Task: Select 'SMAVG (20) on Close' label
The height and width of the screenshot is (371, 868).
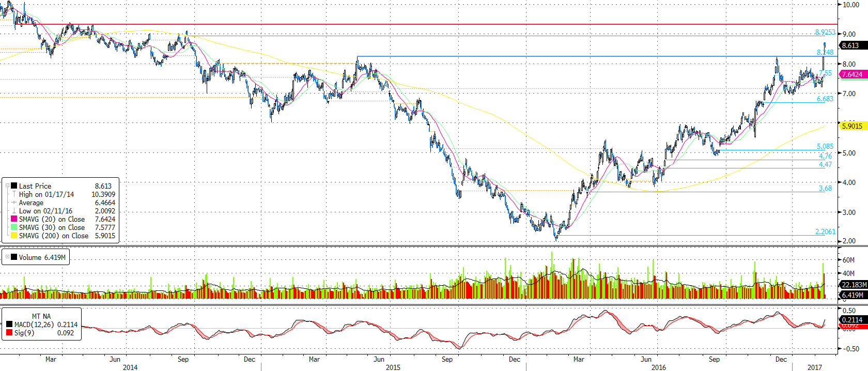Action: pyautogui.click(x=52, y=219)
